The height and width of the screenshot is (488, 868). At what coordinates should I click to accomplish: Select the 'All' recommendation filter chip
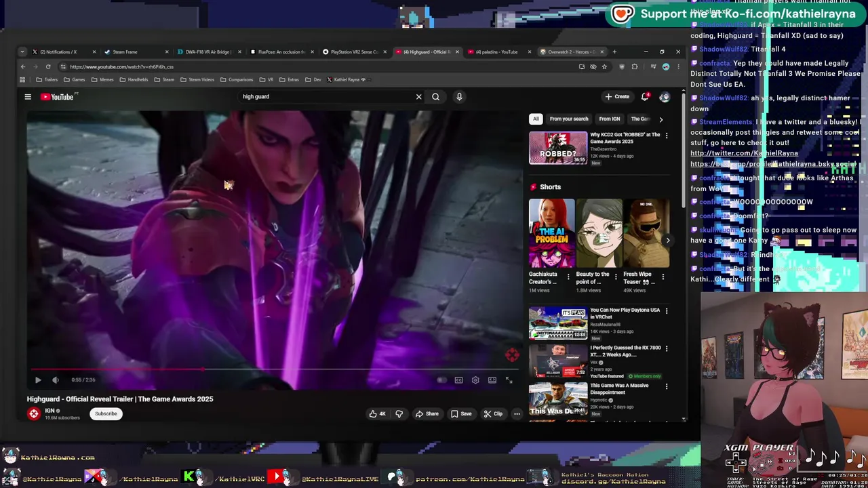point(536,119)
